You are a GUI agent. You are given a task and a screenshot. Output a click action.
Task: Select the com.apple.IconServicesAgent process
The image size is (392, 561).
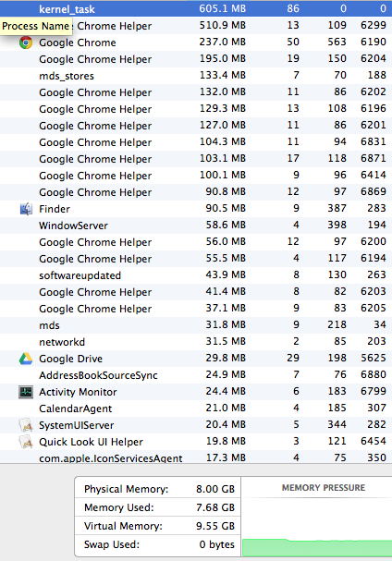click(x=196, y=457)
